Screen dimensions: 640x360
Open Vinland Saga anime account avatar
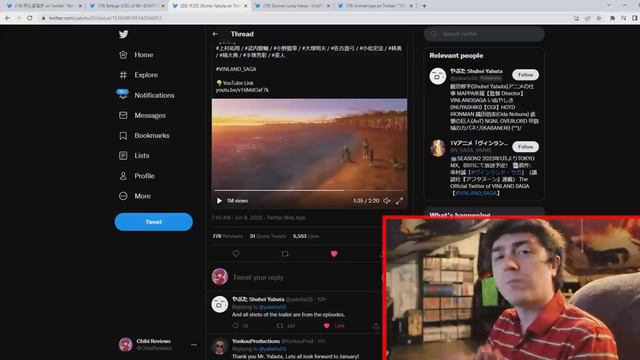coord(438,148)
